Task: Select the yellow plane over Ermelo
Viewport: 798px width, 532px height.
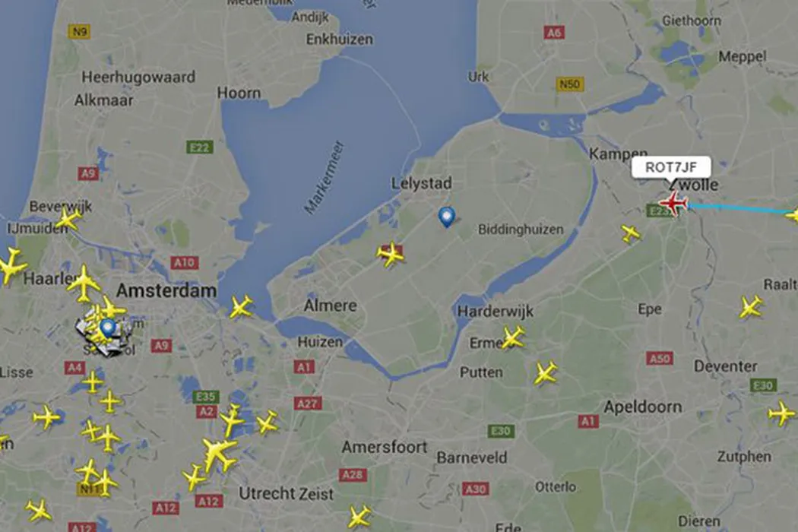Action: point(512,338)
